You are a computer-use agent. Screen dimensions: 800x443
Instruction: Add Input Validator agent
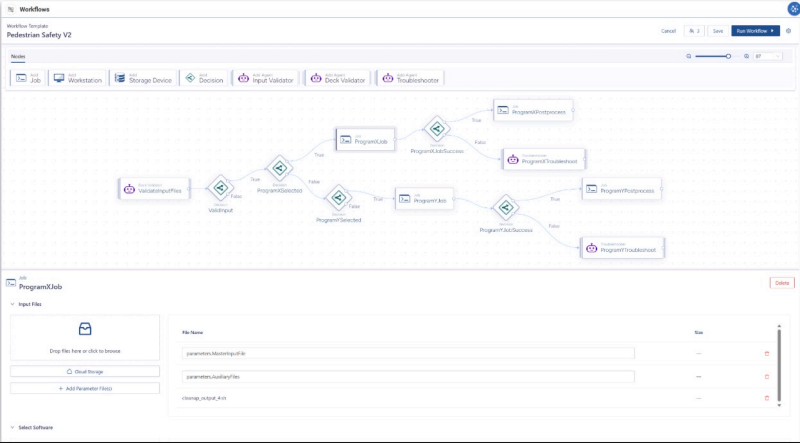click(265, 78)
